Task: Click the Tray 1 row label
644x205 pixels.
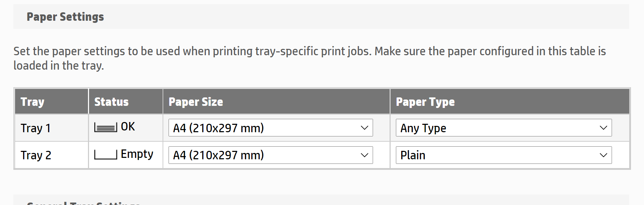Action: pos(36,128)
